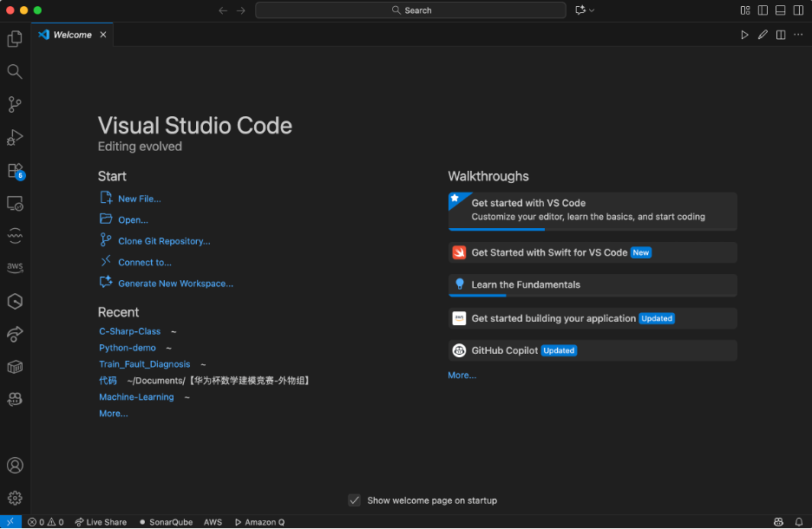The image size is (812, 529).
Task: Open Accounts menu icon
Action: coord(15,466)
